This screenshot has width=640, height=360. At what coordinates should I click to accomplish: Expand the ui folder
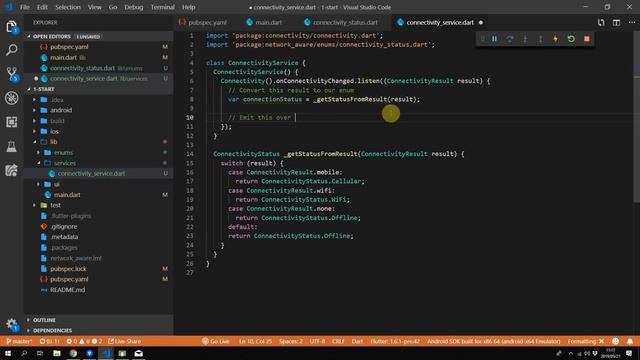click(x=56, y=184)
